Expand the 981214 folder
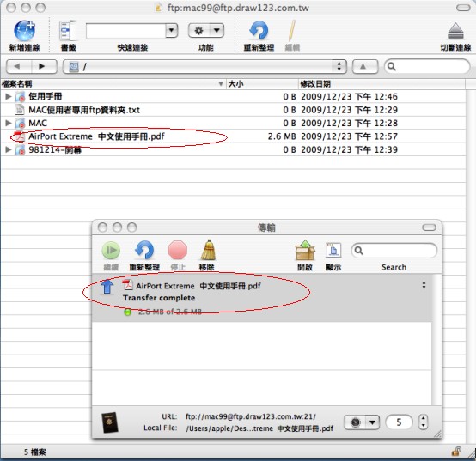This screenshot has width=476, height=461. click(9, 149)
